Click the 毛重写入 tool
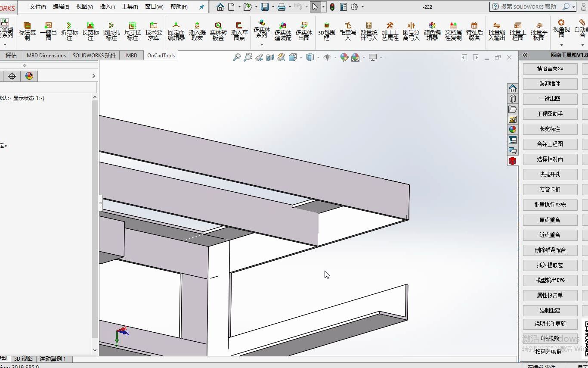 (348, 31)
